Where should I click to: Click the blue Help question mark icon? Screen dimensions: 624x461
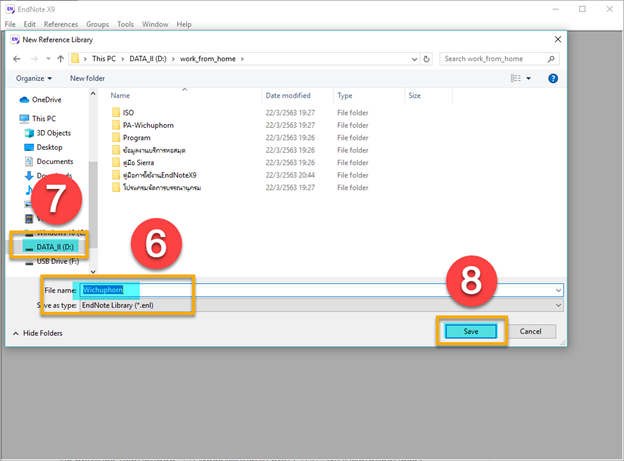point(553,78)
